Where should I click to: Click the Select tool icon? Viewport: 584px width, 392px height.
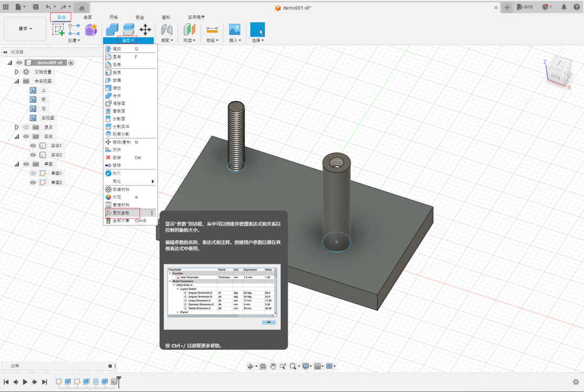click(x=257, y=29)
